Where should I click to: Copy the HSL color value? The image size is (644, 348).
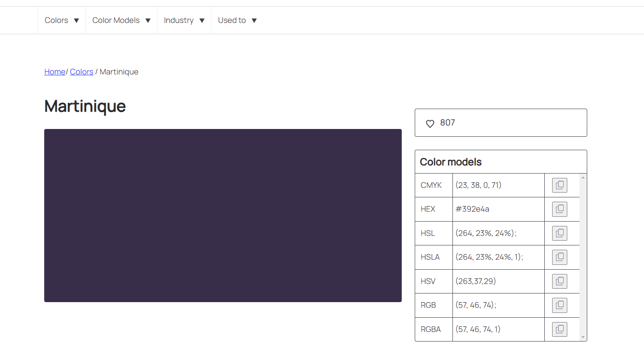(x=559, y=233)
